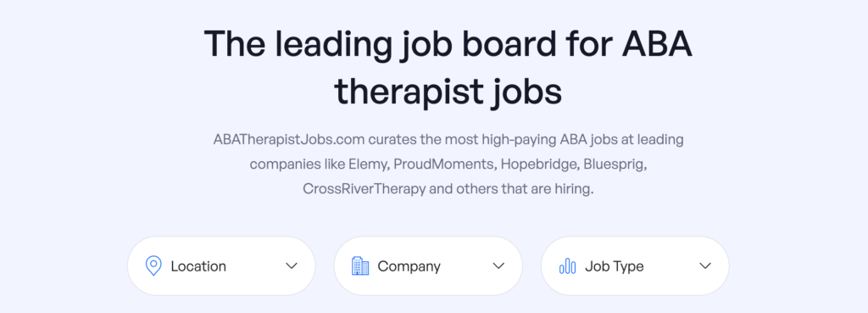Screen dimensions: 868x313
Task: Select the 'Location' label text
Action: tap(198, 266)
